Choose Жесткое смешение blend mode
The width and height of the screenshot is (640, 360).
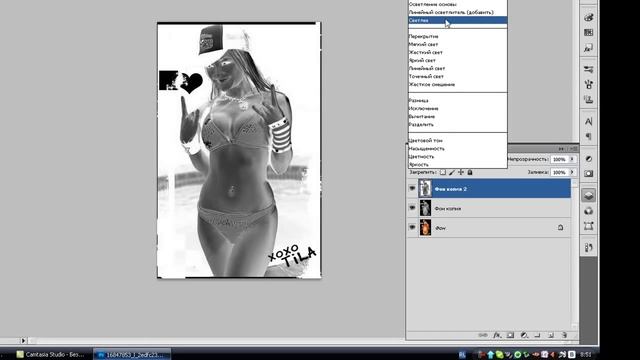click(458, 84)
